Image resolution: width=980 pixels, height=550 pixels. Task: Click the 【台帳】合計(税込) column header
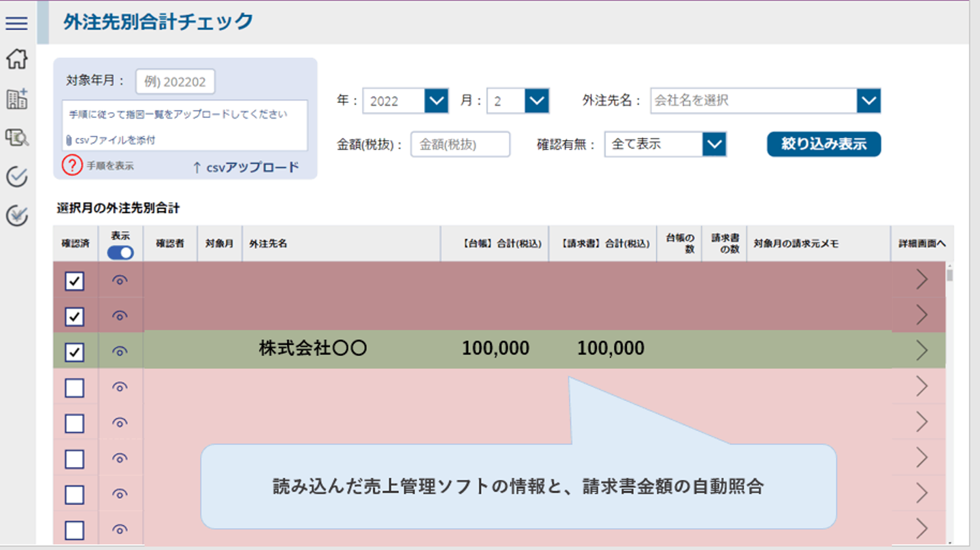pos(495,244)
